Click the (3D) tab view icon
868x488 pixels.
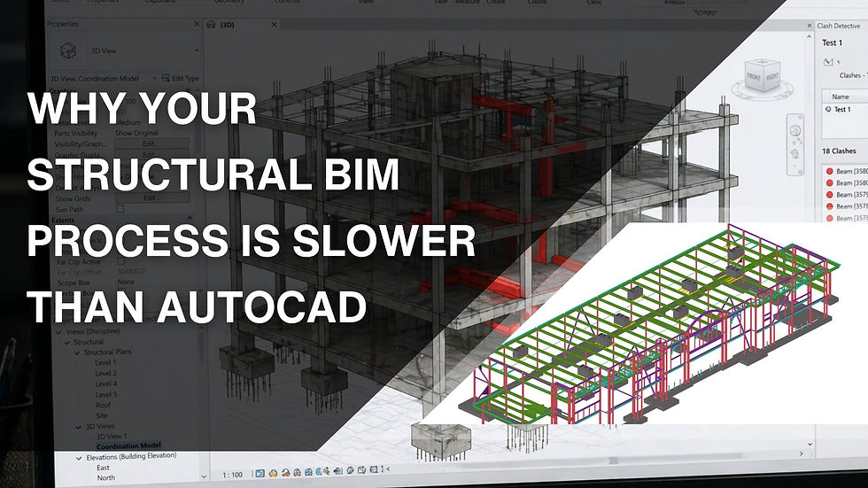[211, 24]
